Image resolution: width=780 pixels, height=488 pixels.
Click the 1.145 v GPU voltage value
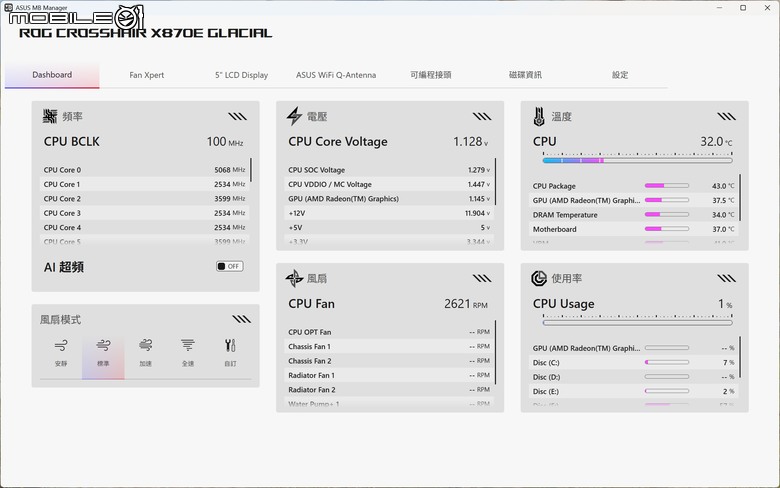479,198
